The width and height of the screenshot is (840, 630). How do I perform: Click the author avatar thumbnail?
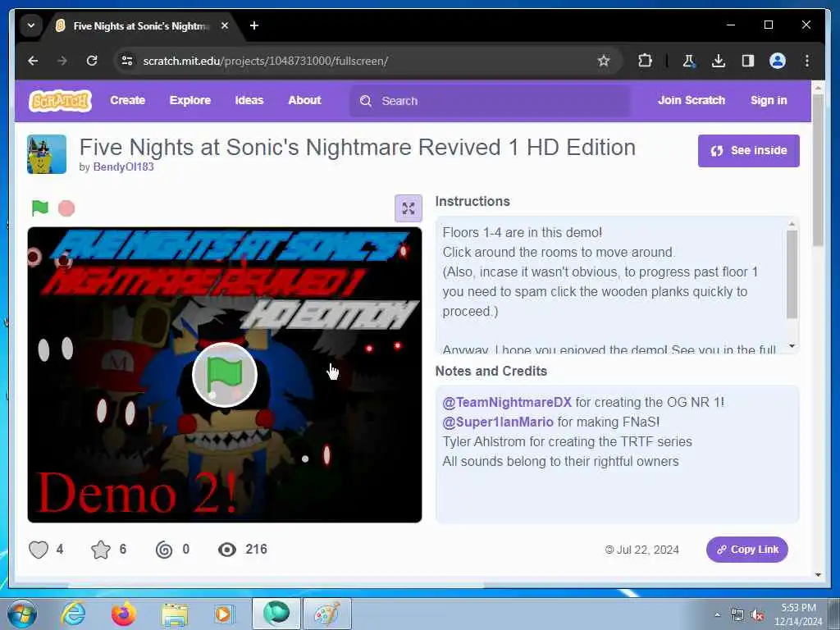(x=47, y=154)
